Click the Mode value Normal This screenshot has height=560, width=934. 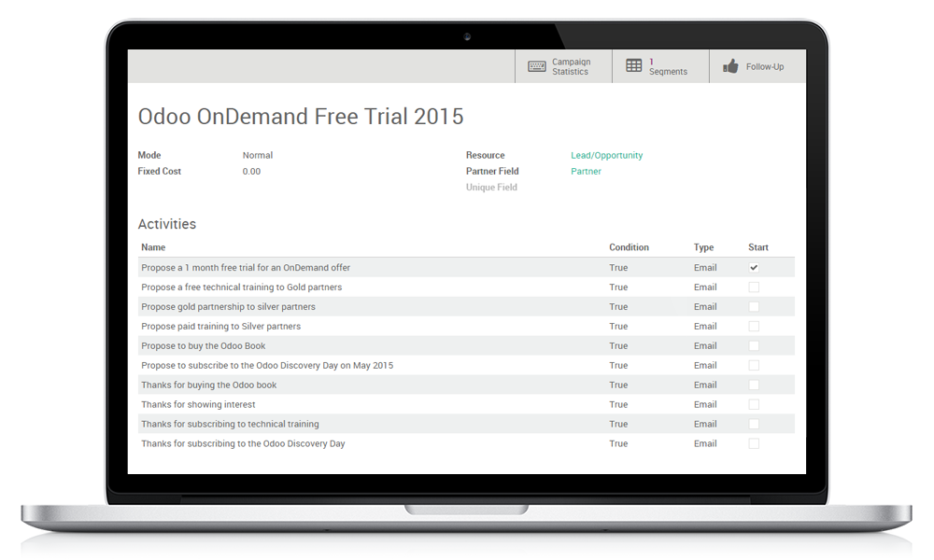click(258, 155)
